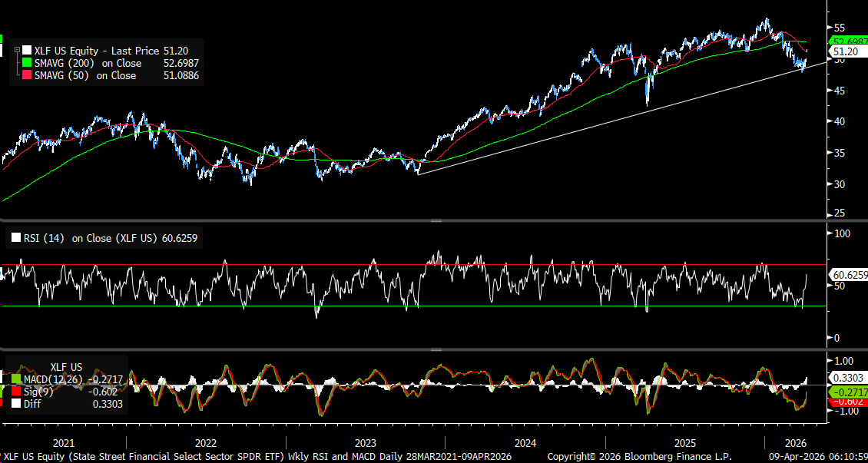Viewport: 868px width, 463px height.
Task: Click the white 0.3303 tag on MACD axis
Action: tap(846, 378)
